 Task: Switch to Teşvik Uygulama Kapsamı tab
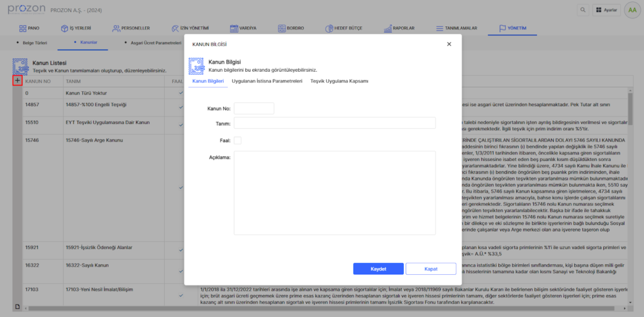pyautogui.click(x=339, y=81)
